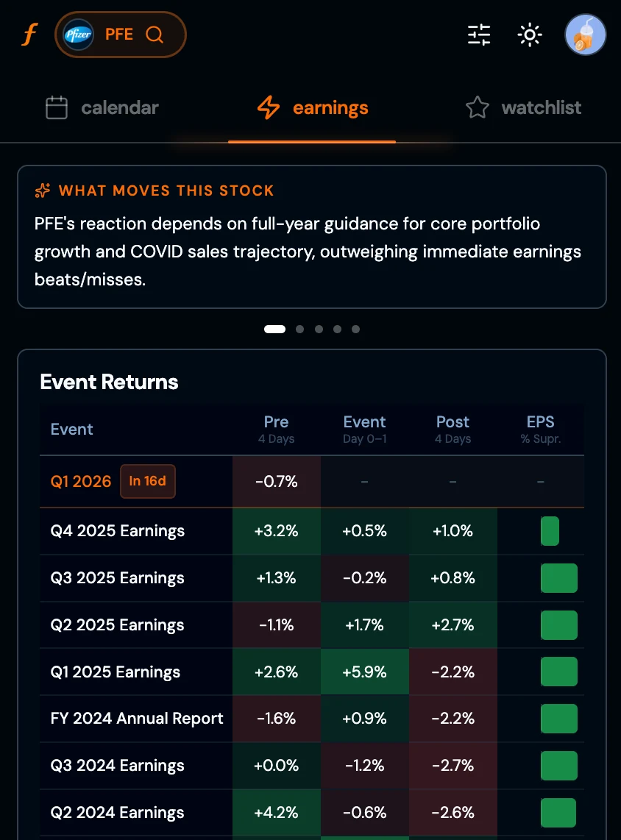Click the orange lightning bolt earnings icon
The width and height of the screenshot is (621, 840).
click(x=269, y=107)
